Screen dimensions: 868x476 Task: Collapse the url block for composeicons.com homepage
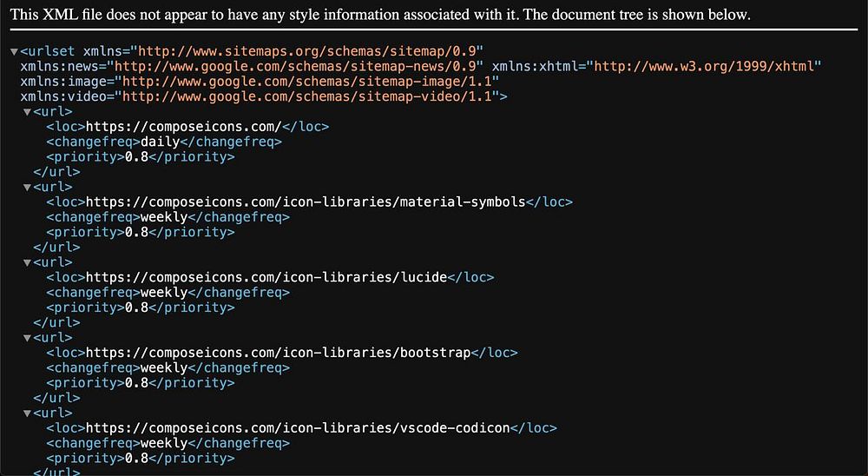click(x=27, y=113)
